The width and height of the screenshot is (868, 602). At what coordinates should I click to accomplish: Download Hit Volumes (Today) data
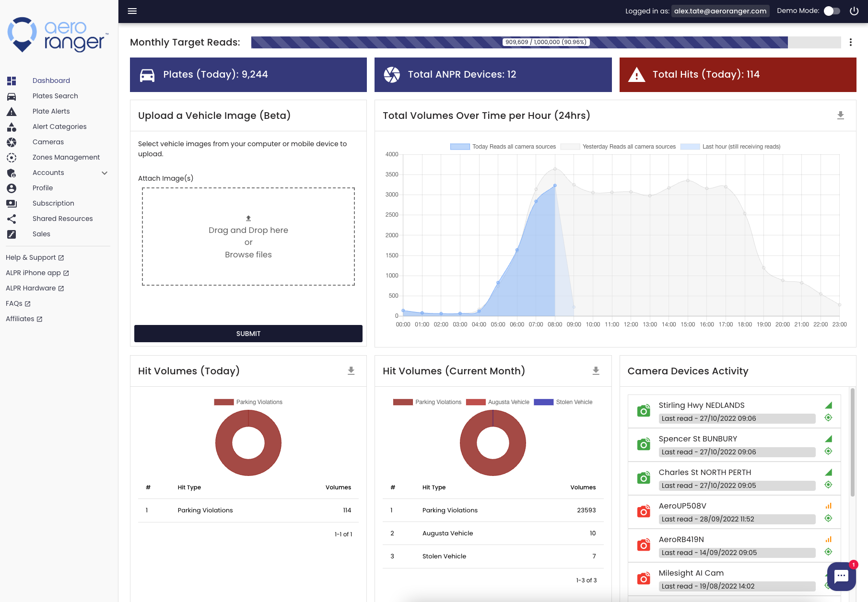pyautogui.click(x=351, y=371)
